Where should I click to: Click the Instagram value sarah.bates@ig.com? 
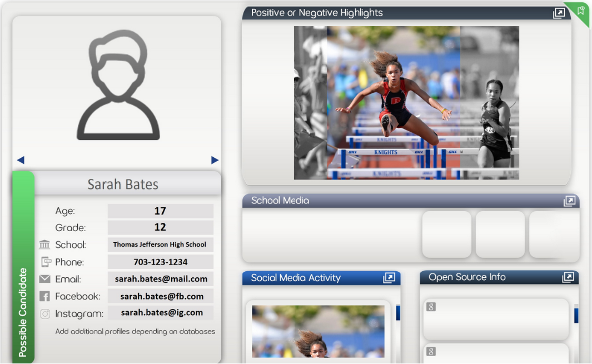[x=161, y=313]
